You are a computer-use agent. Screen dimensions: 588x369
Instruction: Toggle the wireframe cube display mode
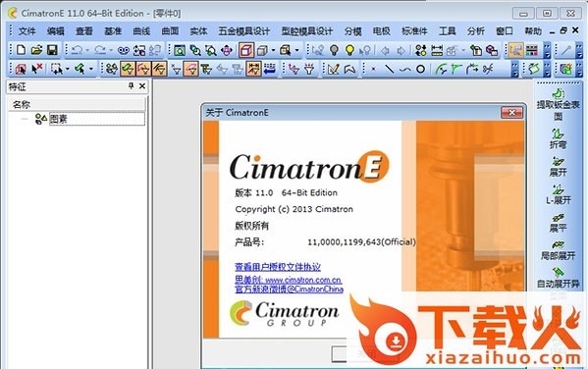[x=246, y=50]
